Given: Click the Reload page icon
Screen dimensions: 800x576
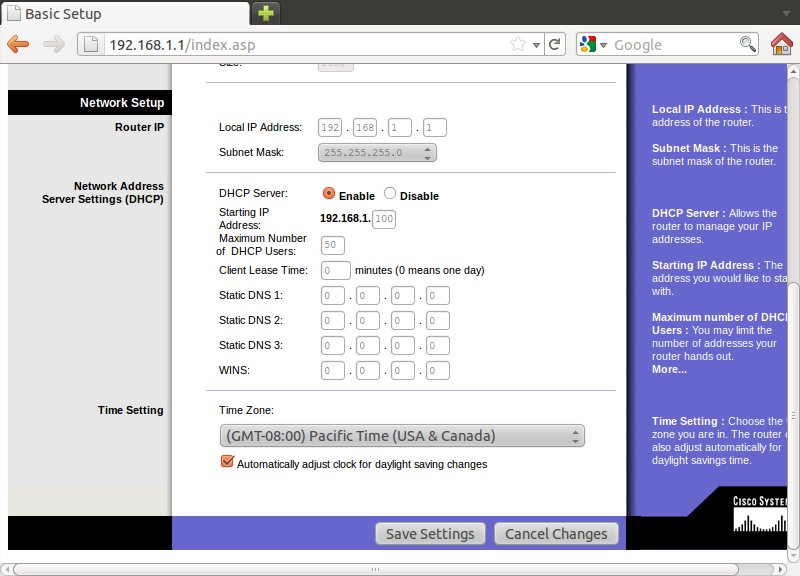Looking at the screenshot, I should 555,45.
